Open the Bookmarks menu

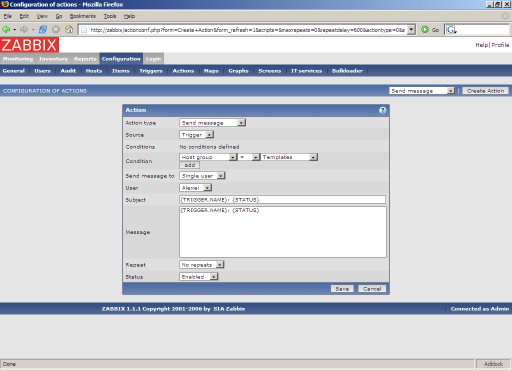click(x=83, y=16)
